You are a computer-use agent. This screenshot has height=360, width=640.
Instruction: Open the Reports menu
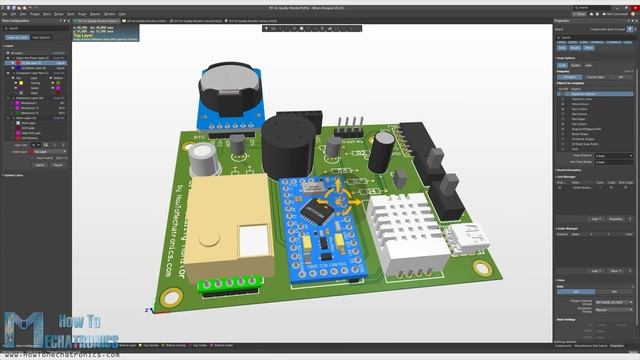(x=95, y=14)
